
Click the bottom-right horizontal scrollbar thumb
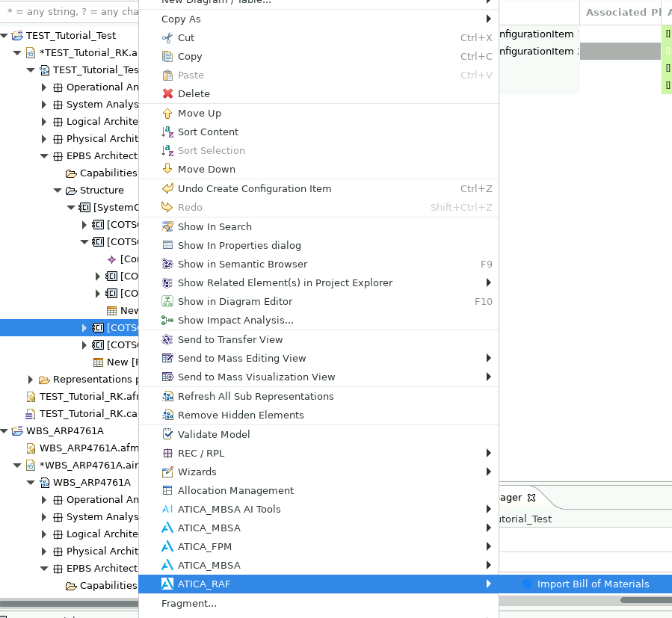point(646,600)
